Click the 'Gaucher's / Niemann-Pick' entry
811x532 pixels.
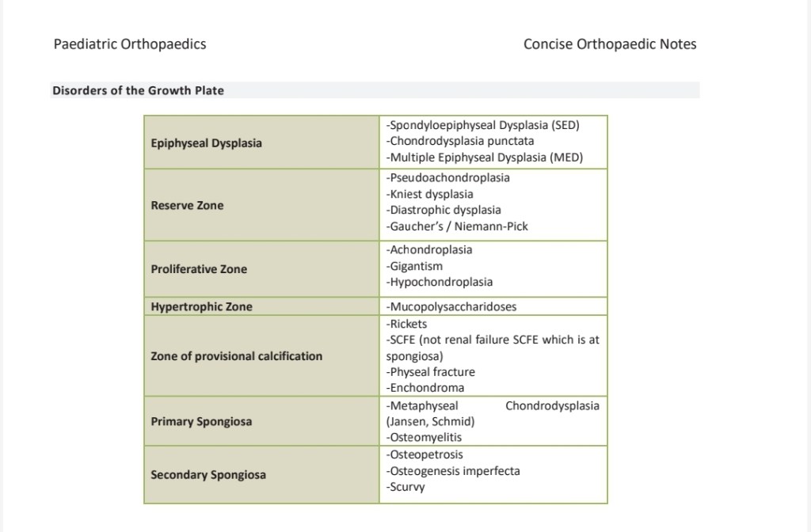457,226
